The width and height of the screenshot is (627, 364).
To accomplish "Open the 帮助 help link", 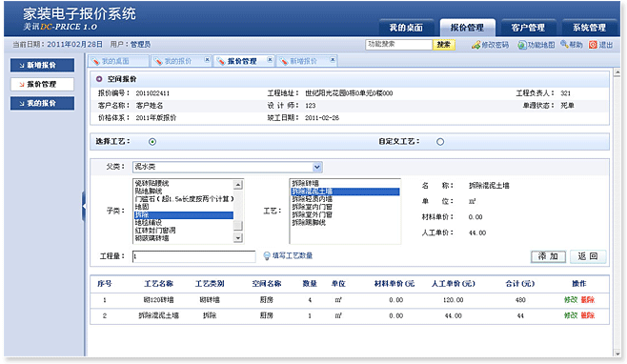I will [x=572, y=45].
